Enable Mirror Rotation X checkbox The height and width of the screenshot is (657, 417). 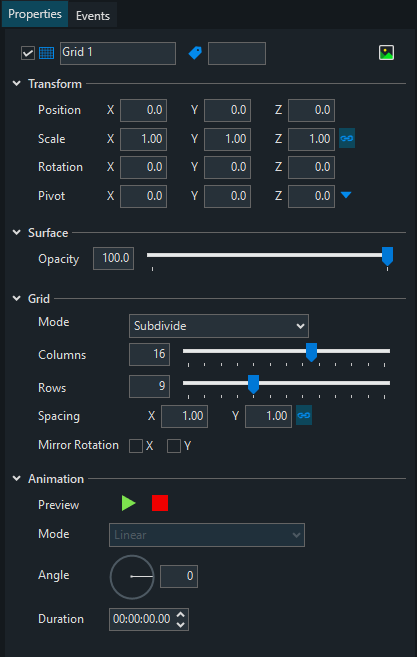pyautogui.click(x=136, y=446)
